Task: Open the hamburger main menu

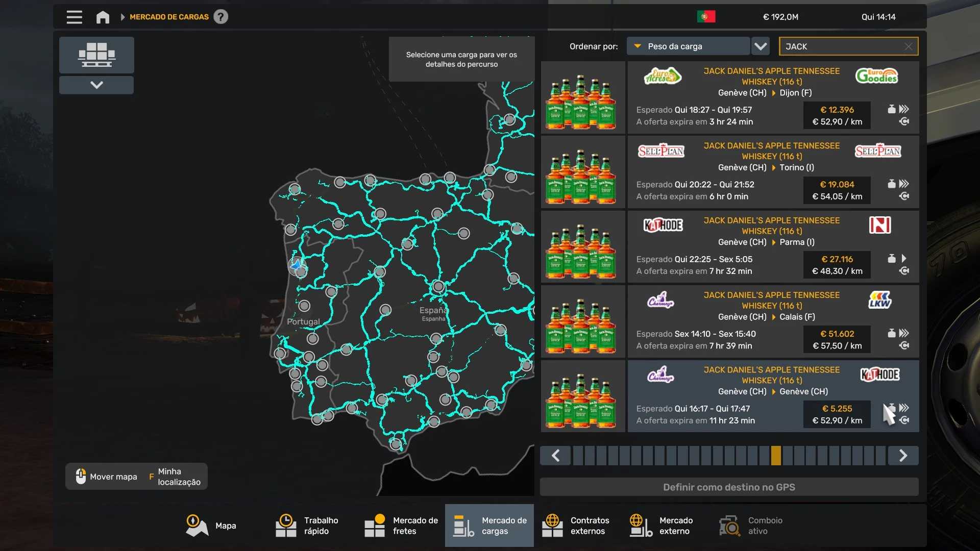Action: (x=74, y=17)
